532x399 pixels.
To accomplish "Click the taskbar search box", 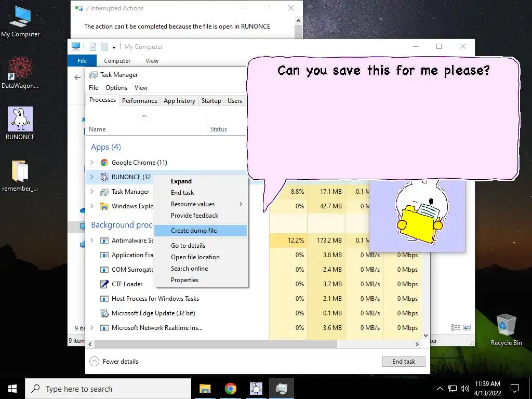I will tap(108, 389).
